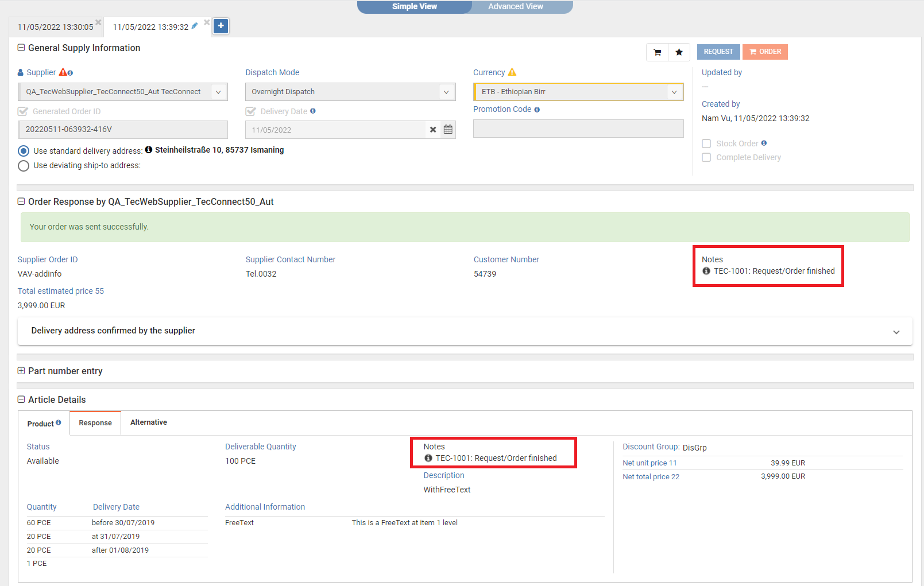
Task: Select Use deviating ship-to address radio
Action: pyautogui.click(x=24, y=166)
